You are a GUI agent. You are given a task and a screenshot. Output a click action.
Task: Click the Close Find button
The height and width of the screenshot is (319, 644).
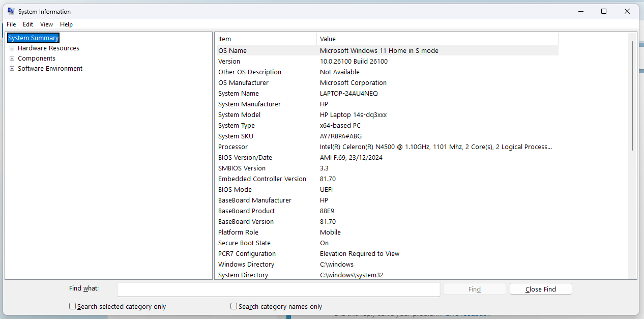click(x=540, y=288)
